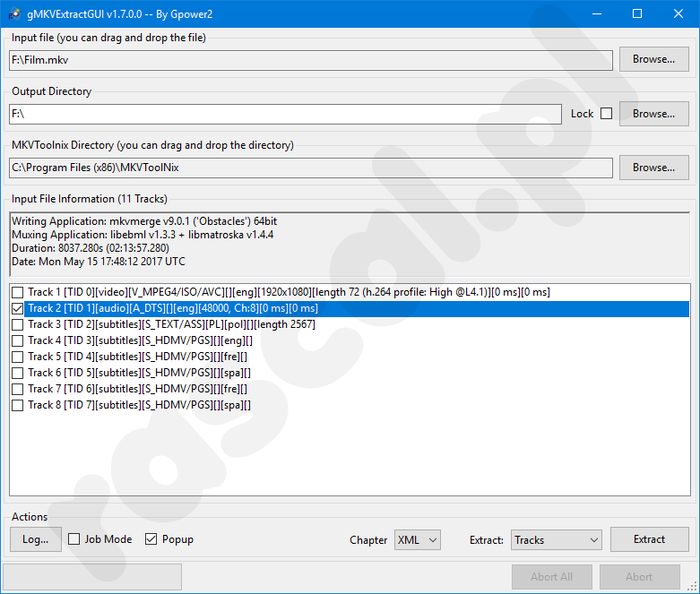Uncheck Track 2 DTS audio track
The height and width of the screenshot is (594, 700).
[18, 308]
